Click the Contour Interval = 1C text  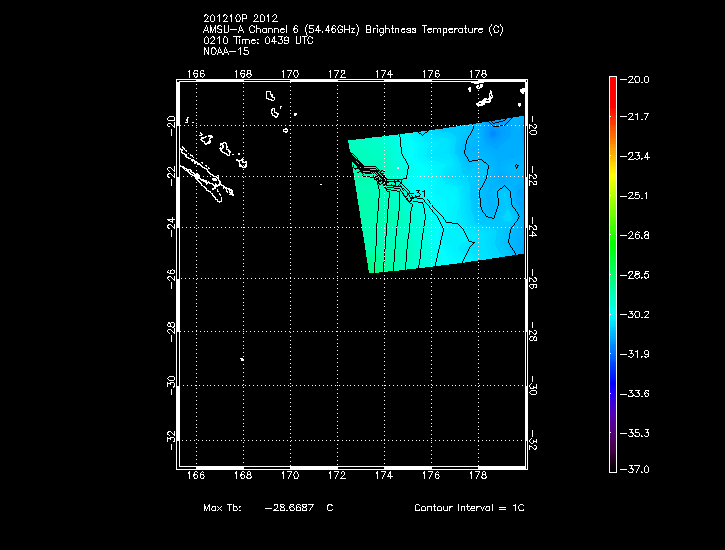[x=469, y=508]
